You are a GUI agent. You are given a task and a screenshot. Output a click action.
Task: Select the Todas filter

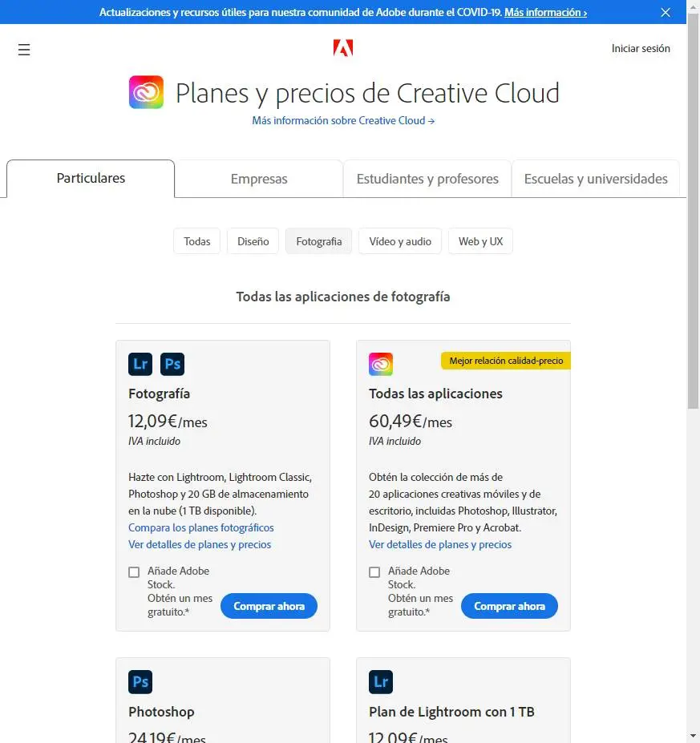coord(196,241)
